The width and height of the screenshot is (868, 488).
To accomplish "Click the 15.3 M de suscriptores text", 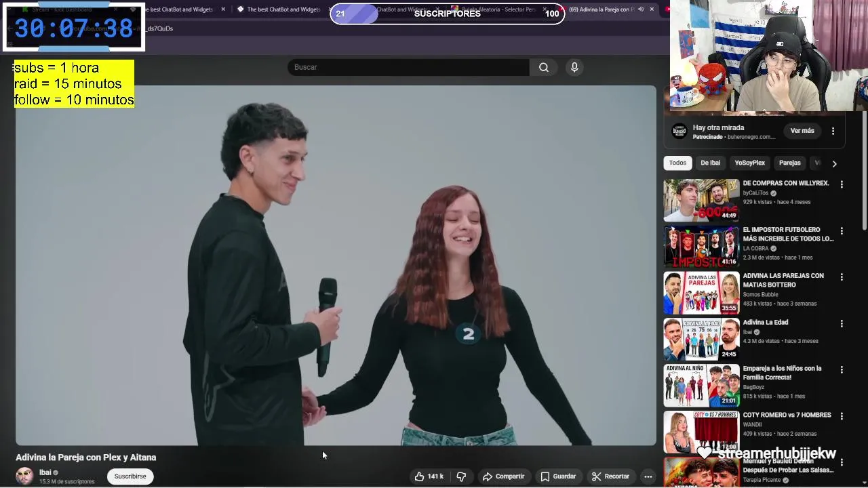I will [x=66, y=482].
